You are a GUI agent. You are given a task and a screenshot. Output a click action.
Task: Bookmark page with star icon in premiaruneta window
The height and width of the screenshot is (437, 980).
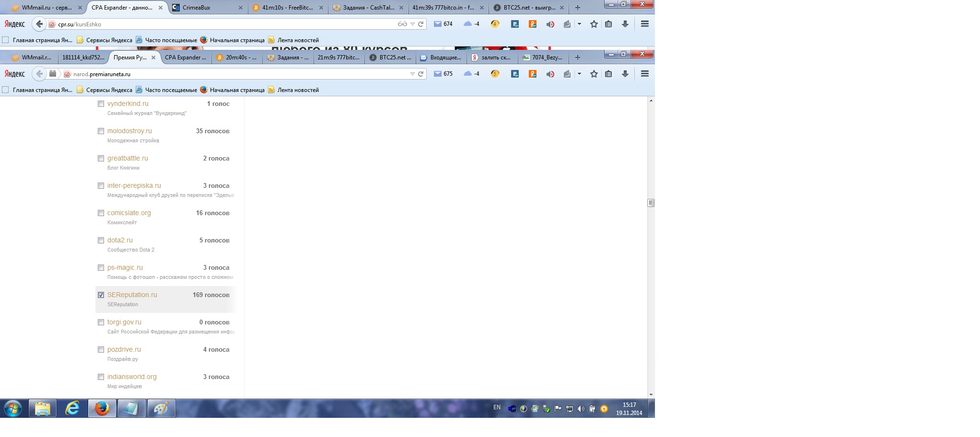594,74
